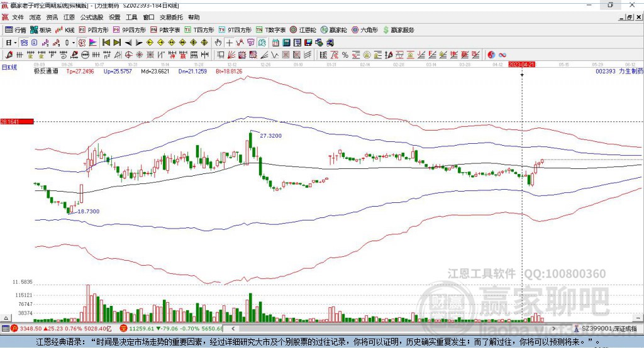The image size is (644, 348).
Task: Click the Shenzhen index 11259.61 status entry
Action: [x=171, y=329]
